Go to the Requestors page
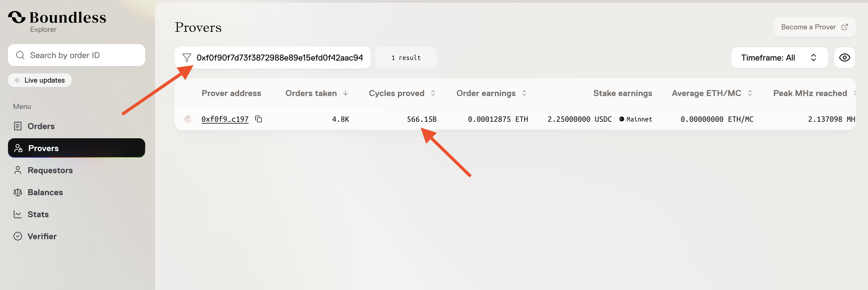 click(x=50, y=170)
